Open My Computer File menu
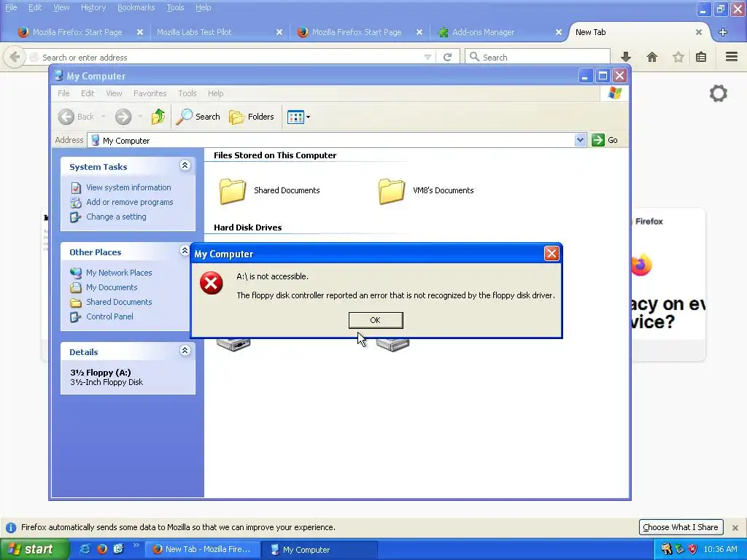747x560 pixels. click(63, 93)
